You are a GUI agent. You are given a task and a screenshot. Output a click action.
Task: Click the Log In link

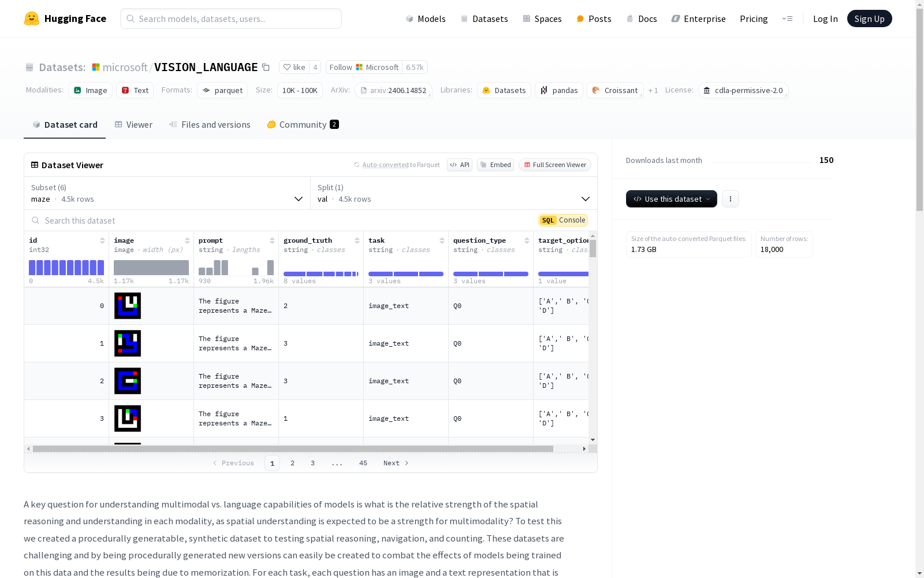[x=825, y=18]
